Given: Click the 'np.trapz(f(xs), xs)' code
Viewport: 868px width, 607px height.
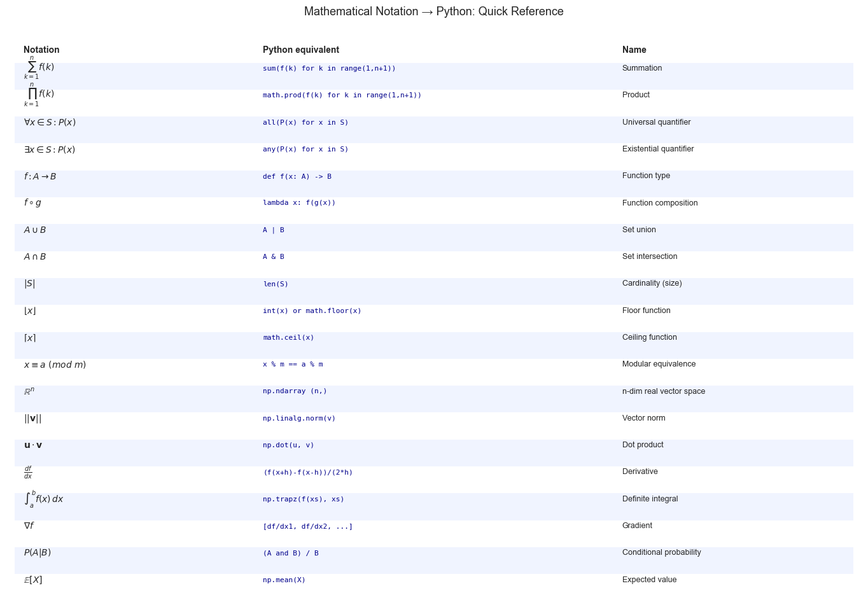Looking at the screenshot, I should (x=303, y=499).
